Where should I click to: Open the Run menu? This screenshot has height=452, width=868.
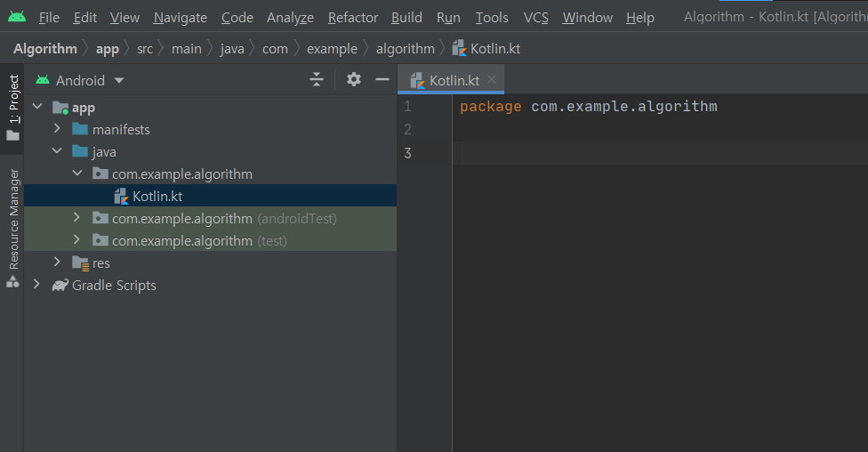tap(448, 18)
